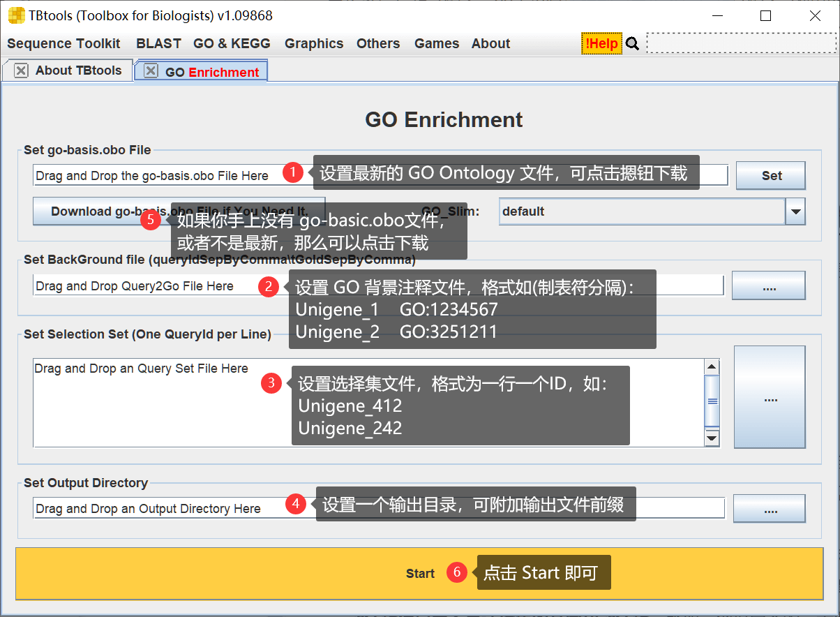Maximize the TBtools window
Image resolution: width=840 pixels, height=617 pixels.
(766, 15)
